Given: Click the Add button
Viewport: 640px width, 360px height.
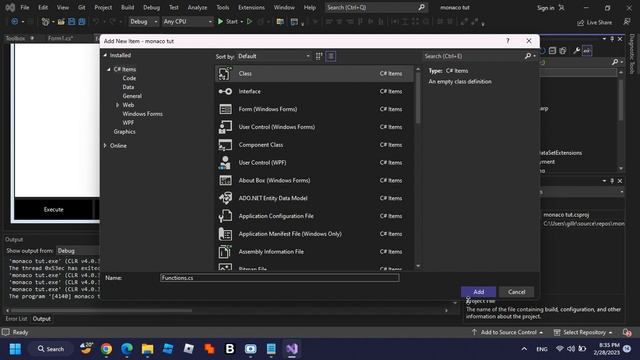Looking at the screenshot, I should tap(478, 292).
